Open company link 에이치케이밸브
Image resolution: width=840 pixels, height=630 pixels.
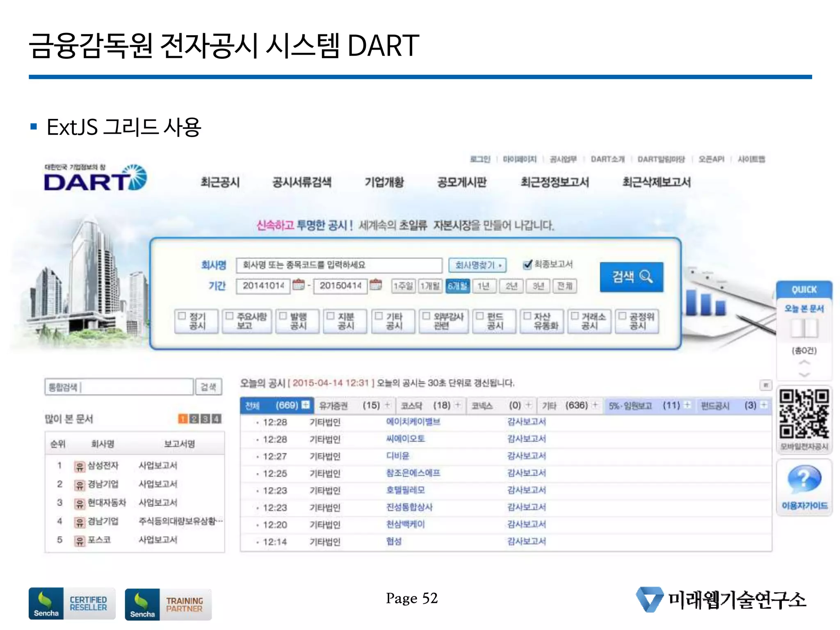pyautogui.click(x=413, y=422)
